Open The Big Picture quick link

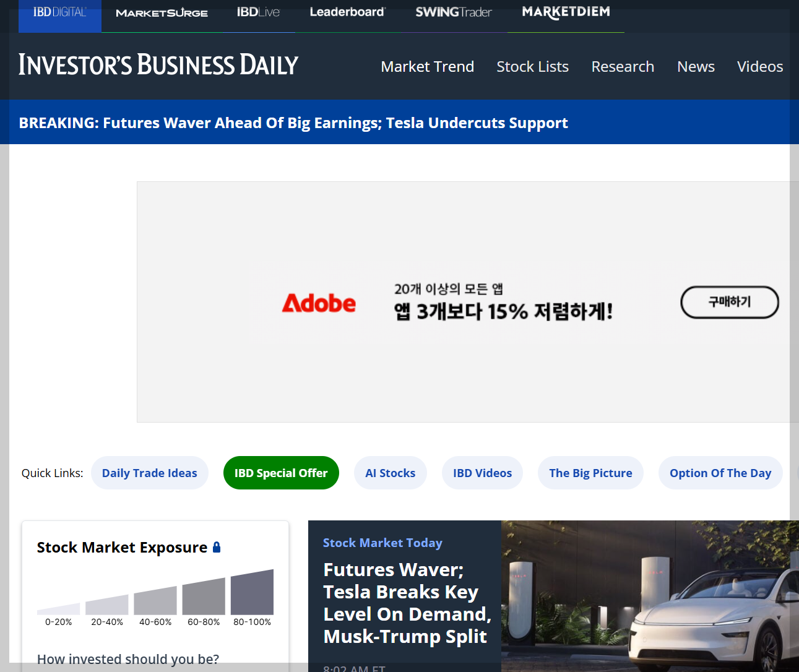point(591,473)
